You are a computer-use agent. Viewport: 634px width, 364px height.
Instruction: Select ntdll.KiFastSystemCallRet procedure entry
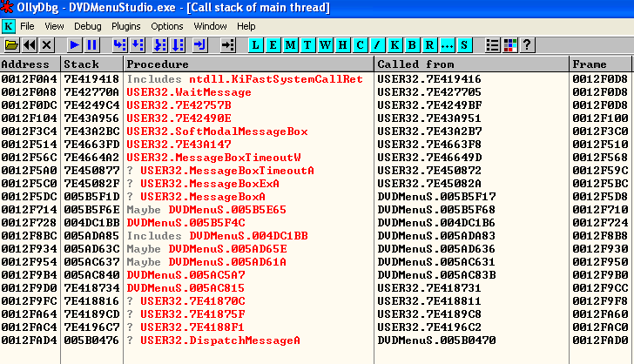276,79
